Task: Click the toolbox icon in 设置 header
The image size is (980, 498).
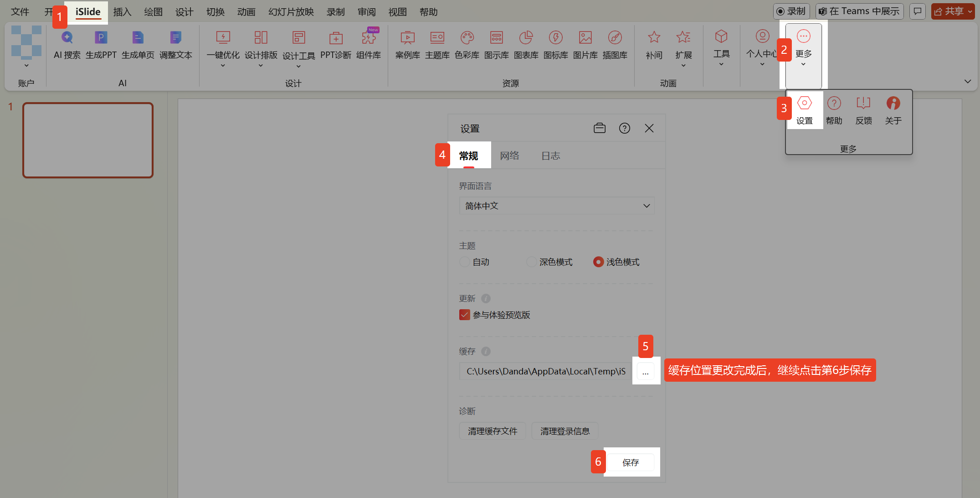Action: (600, 128)
